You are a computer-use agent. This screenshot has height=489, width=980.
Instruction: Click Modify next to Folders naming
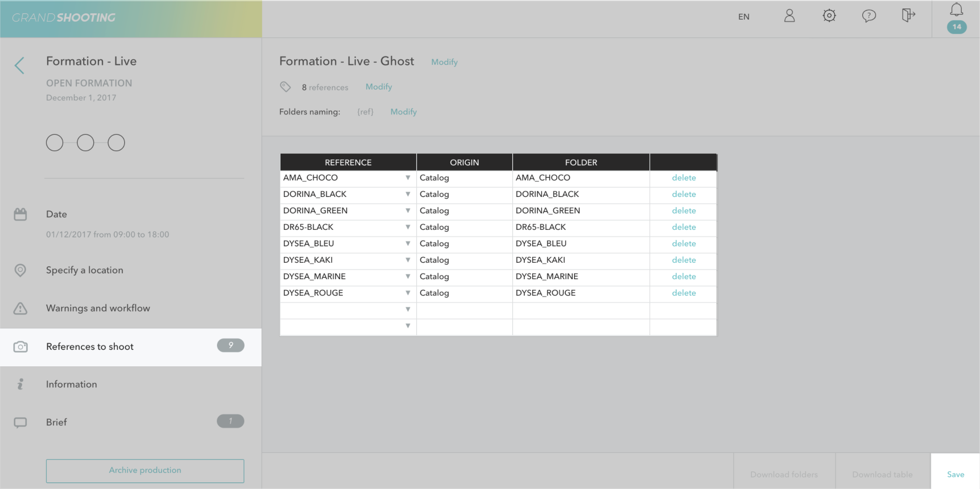(403, 112)
